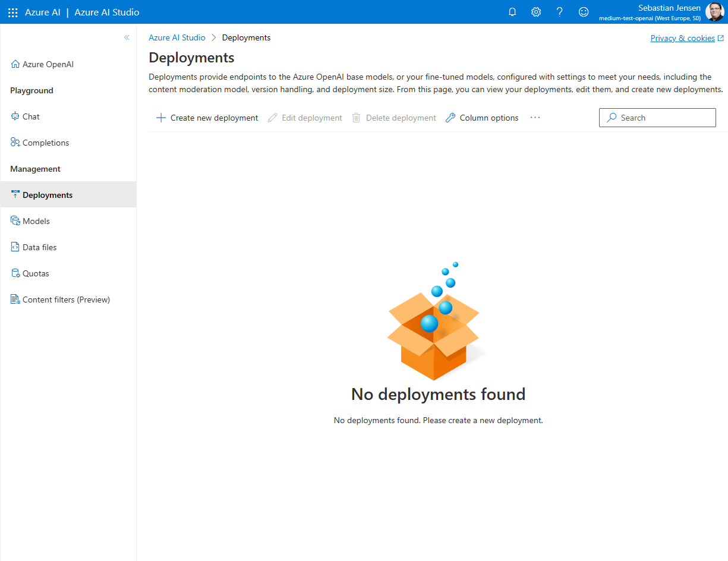This screenshot has height=561, width=728.
Task: Collapse the left navigation pane
Action: (x=127, y=37)
